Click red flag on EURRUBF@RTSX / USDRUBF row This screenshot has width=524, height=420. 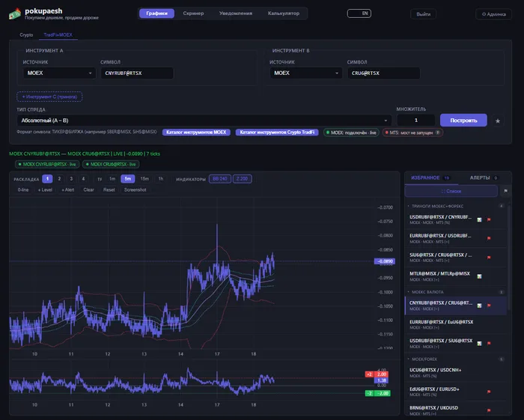tap(489, 238)
